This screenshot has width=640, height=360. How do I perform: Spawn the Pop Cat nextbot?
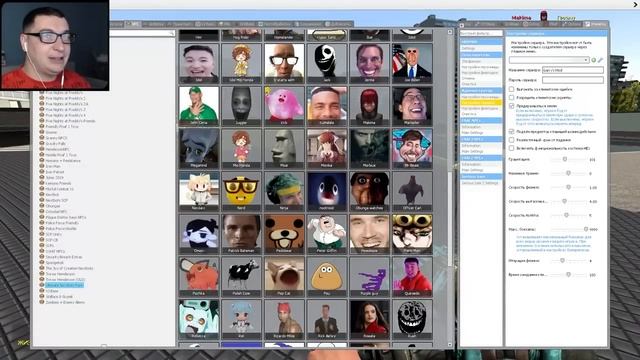(284, 276)
